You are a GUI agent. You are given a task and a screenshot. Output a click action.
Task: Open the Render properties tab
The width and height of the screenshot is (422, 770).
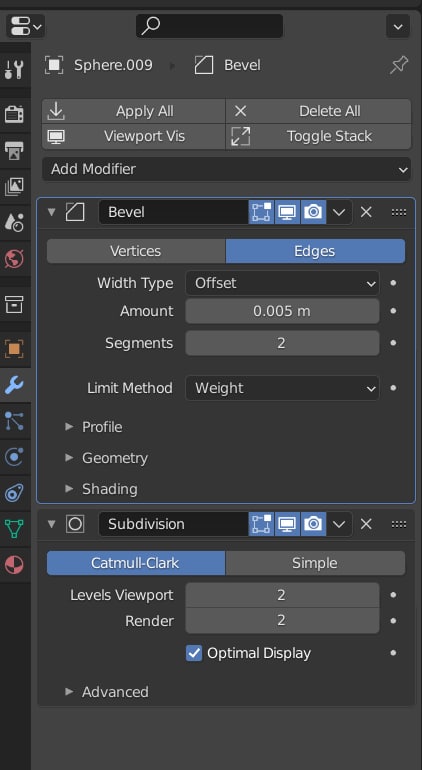tap(14, 114)
